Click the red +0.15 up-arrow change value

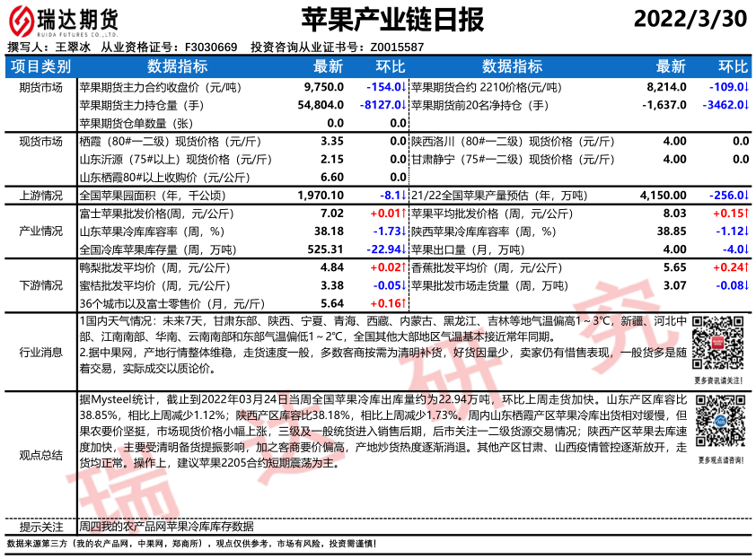[x=730, y=214]
